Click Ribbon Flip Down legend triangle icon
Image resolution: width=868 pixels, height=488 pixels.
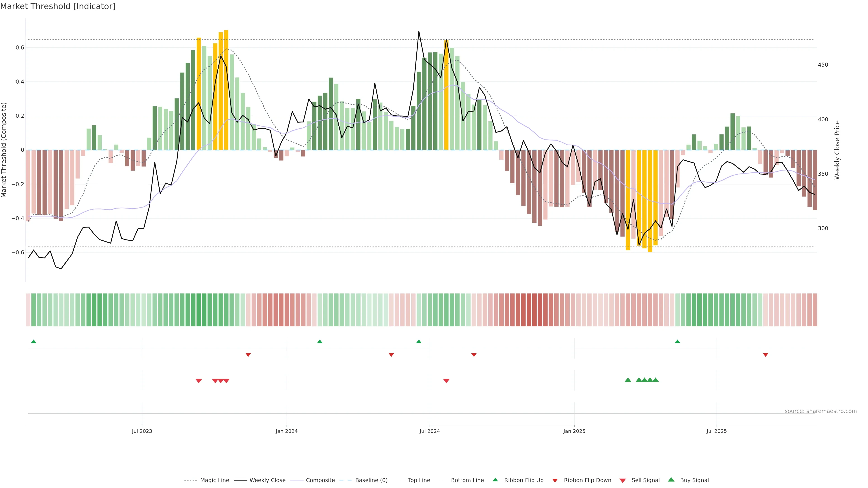pyautogui.click(x=555, y=480)
